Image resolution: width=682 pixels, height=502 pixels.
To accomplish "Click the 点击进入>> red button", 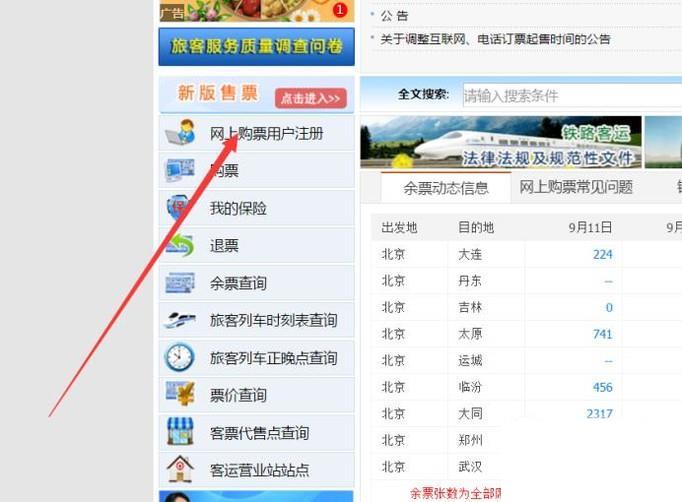I will (311, 98).
